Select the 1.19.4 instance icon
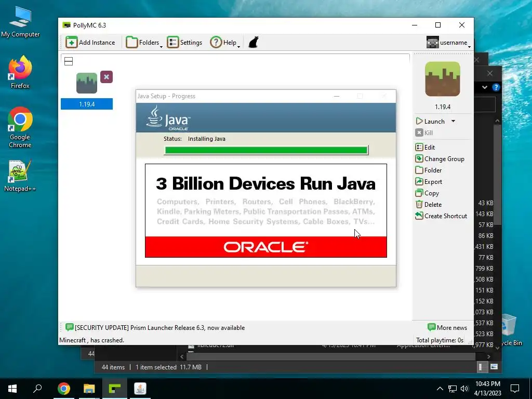 87,83
